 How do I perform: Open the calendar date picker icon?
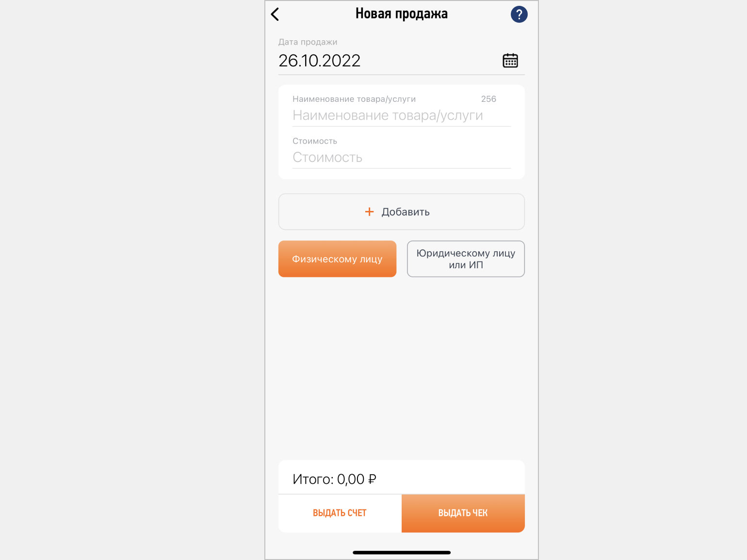510,61
